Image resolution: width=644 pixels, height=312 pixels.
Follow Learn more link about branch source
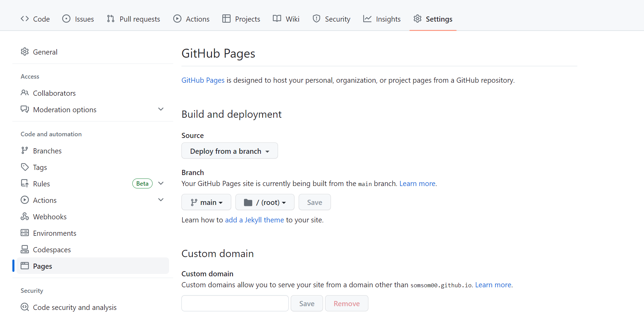click(417, 183)
